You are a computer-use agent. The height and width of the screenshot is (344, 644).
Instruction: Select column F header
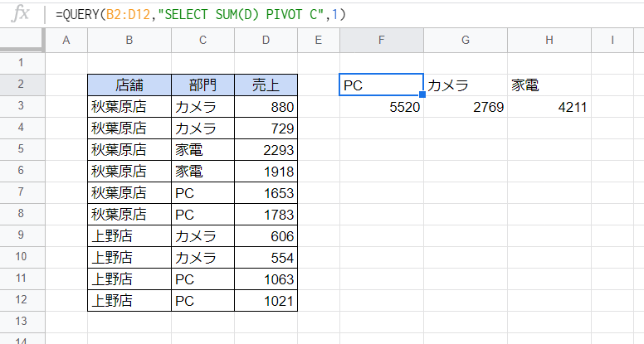coord(382,40)
